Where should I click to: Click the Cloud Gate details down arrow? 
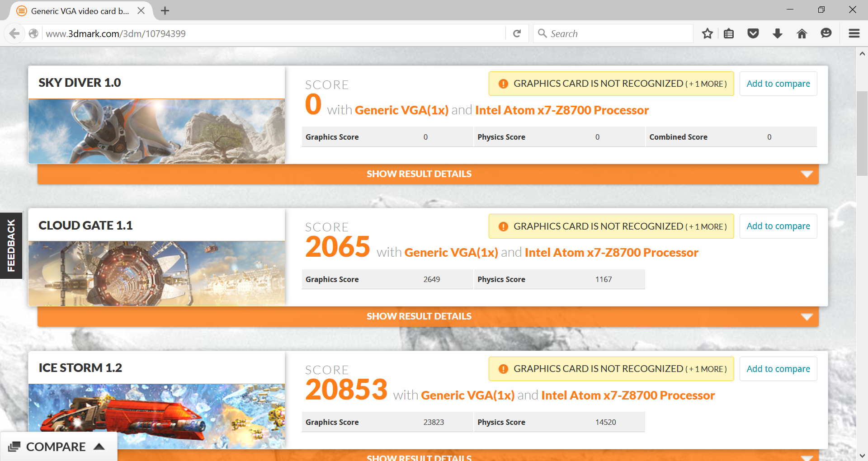(x=807, y=317)
